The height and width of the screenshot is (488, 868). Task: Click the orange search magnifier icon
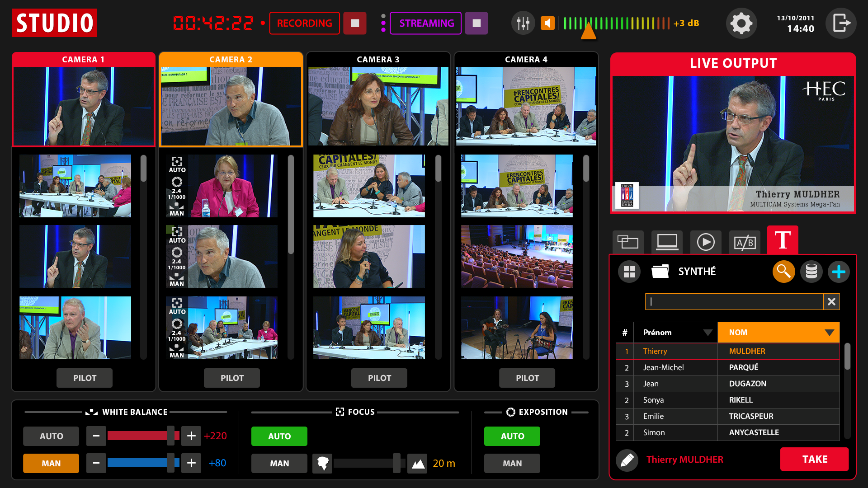coord(783,272)
